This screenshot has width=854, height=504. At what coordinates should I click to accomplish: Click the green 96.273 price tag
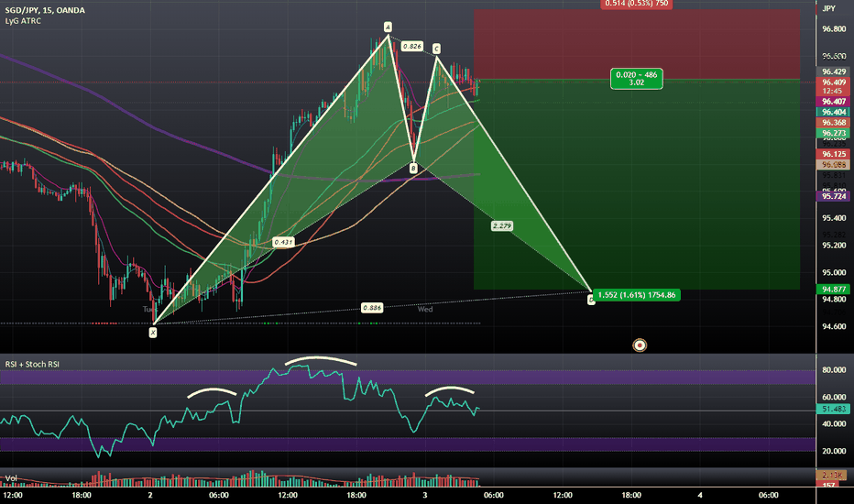[x=834, y=133]
